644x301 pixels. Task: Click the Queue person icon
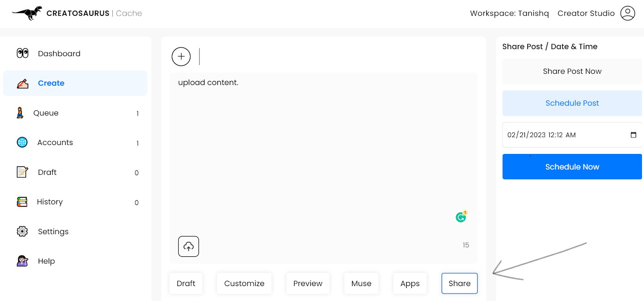pos(20,113)
